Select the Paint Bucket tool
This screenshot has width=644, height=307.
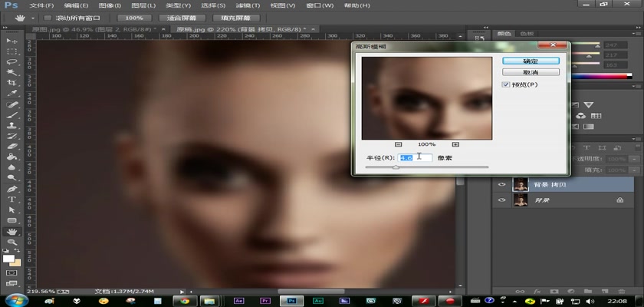pos(11,157)
